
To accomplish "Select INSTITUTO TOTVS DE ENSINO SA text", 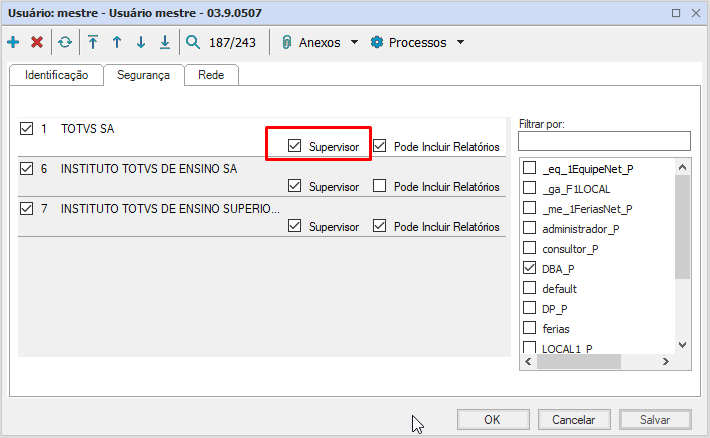I will point(149,169).
